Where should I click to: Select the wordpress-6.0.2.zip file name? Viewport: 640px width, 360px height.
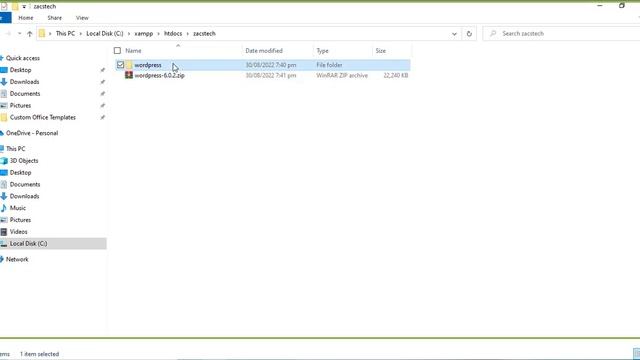(159, 76)
